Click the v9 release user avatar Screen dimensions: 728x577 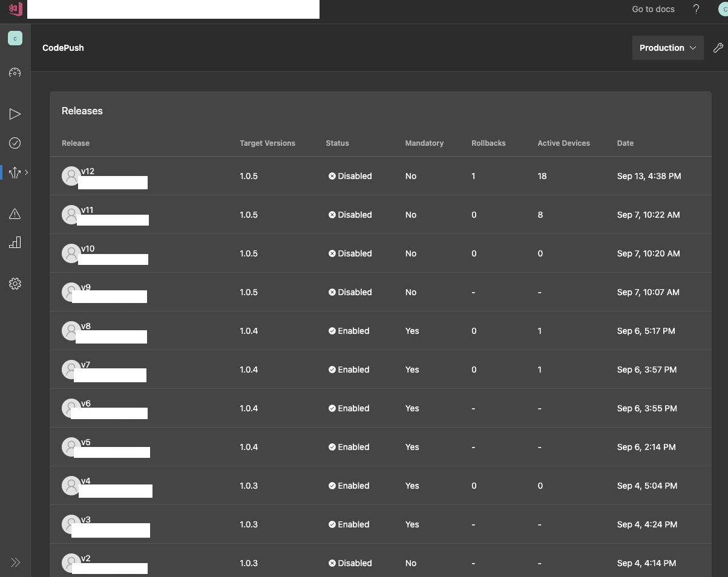pos(71,292)
